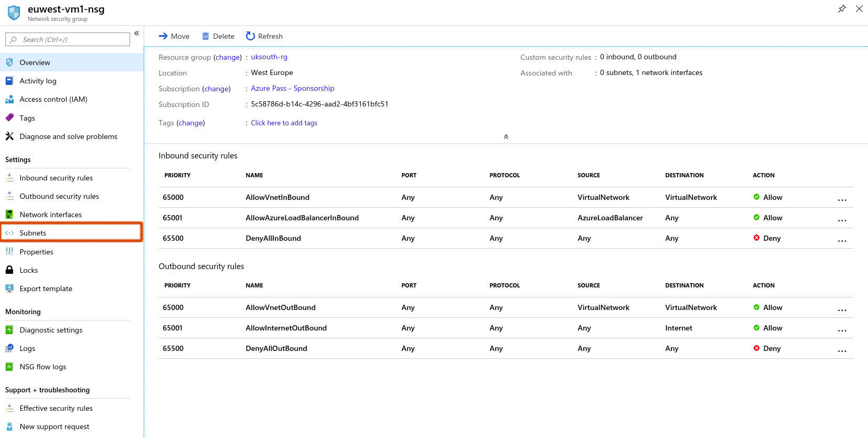Pin the blade using the pin icon
This screenshot has height=438, width=868.
pyautogui.click(x=842, y=9)
